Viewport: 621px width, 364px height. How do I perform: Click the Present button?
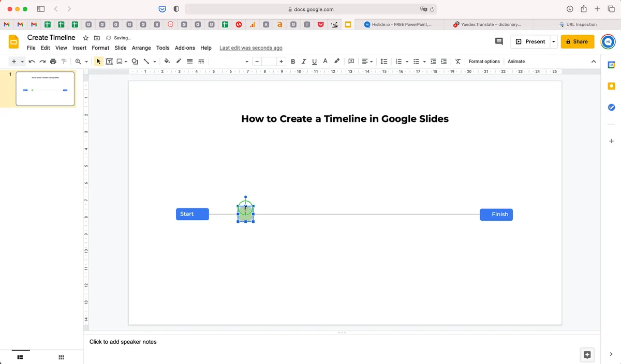point(530,42)
